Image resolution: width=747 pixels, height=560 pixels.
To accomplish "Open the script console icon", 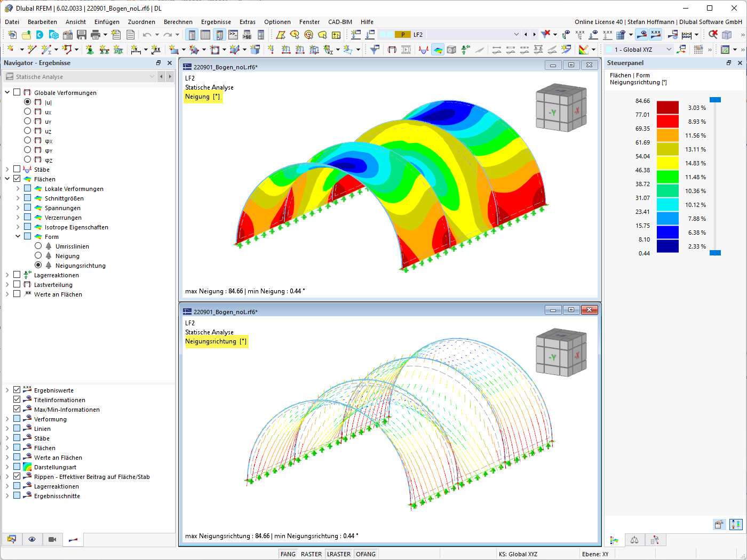I will [x=233, y=35].
